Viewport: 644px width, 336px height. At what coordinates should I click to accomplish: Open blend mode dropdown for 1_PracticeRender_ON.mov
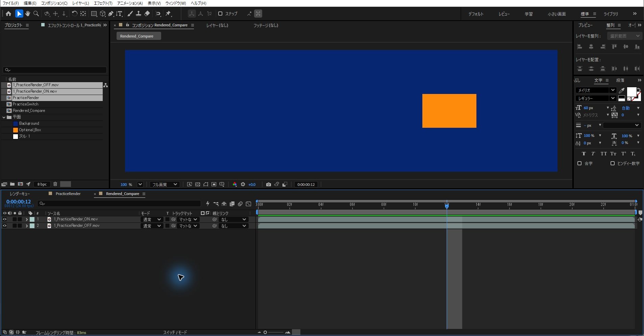(x=152, y=219)
